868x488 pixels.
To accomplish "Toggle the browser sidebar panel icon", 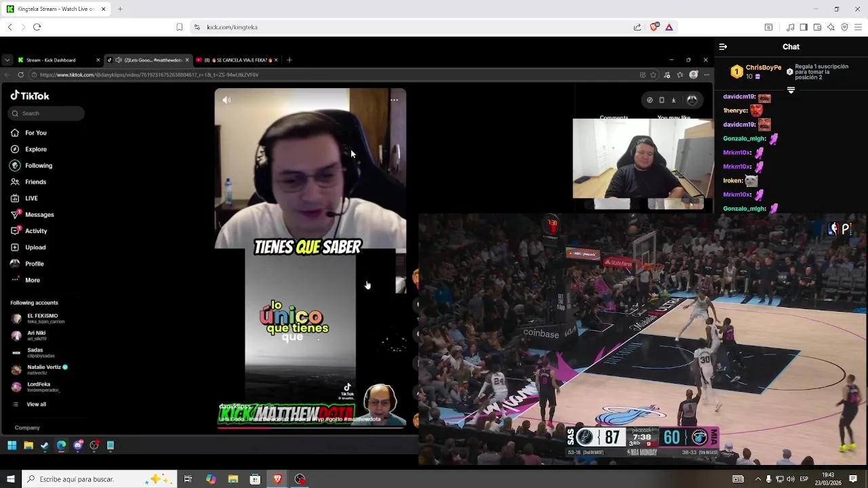I will coord(804,27).
